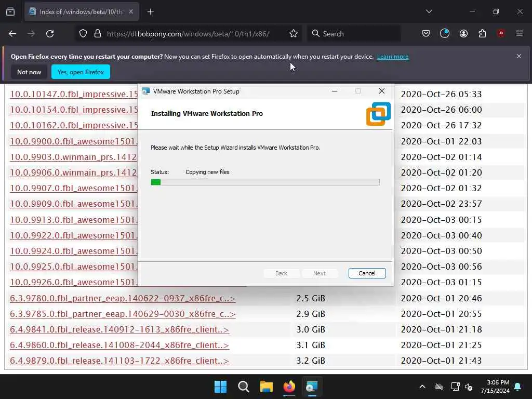Switch to Firefox taskbar icon
This screenshot has width=532, height=399.
tap(289, 387)
